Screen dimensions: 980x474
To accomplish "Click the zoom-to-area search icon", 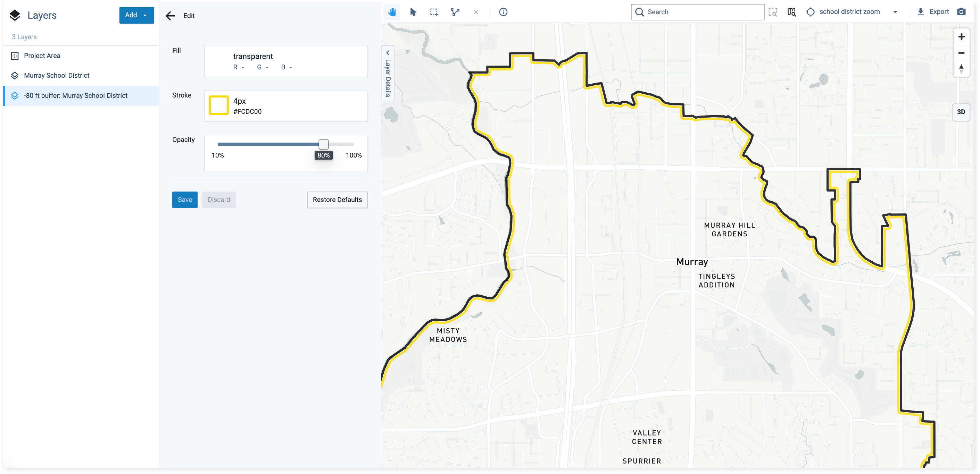I will click(x=773, y=12).
